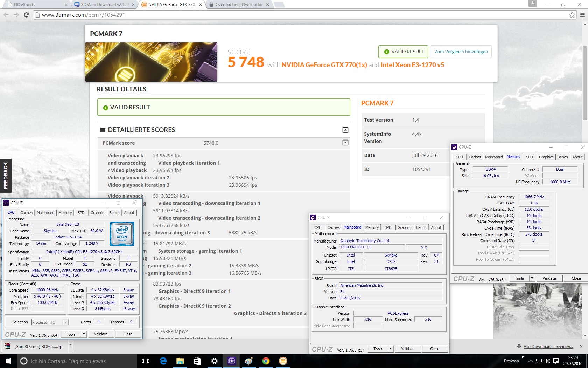This screenshot has width=588, height=368.
Task: Open the Chrome hamburger menu
Action: point(582,15)
